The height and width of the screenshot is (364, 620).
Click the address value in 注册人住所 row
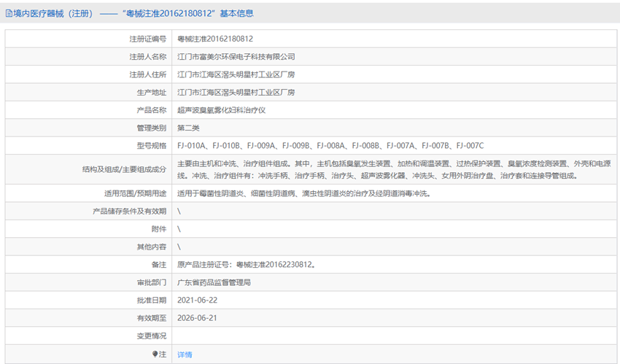tap(236, 74)
